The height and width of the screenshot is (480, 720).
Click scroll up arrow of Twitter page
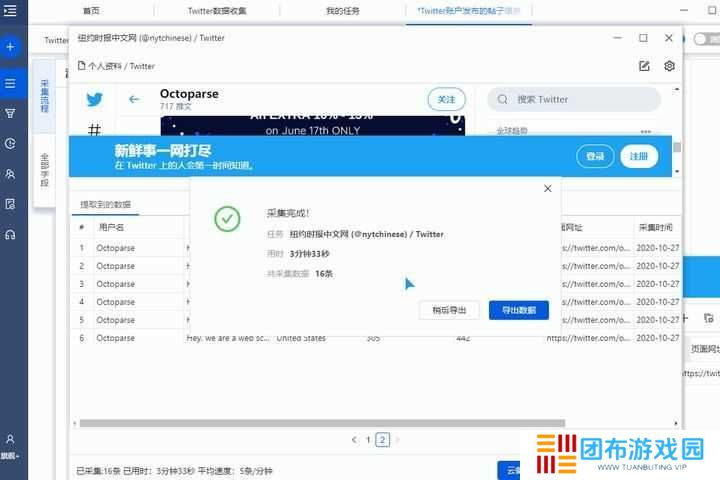tap(676, 90)
